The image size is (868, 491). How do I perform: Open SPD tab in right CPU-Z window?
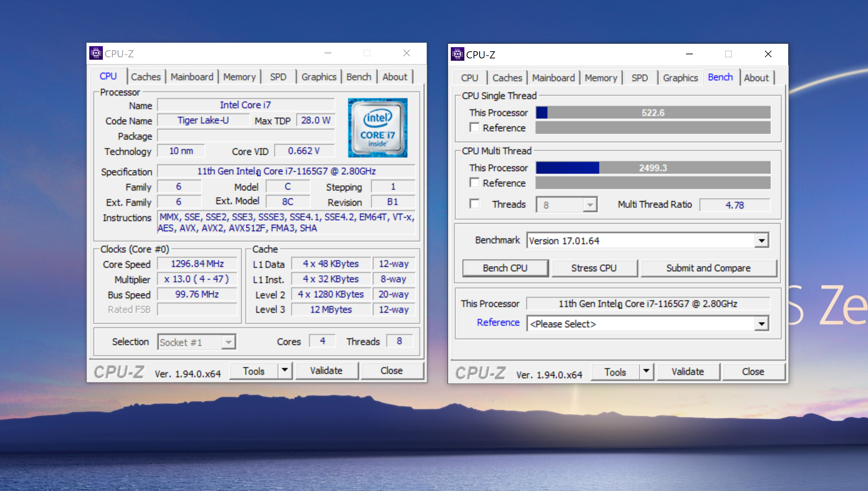(x=640, y=78)
